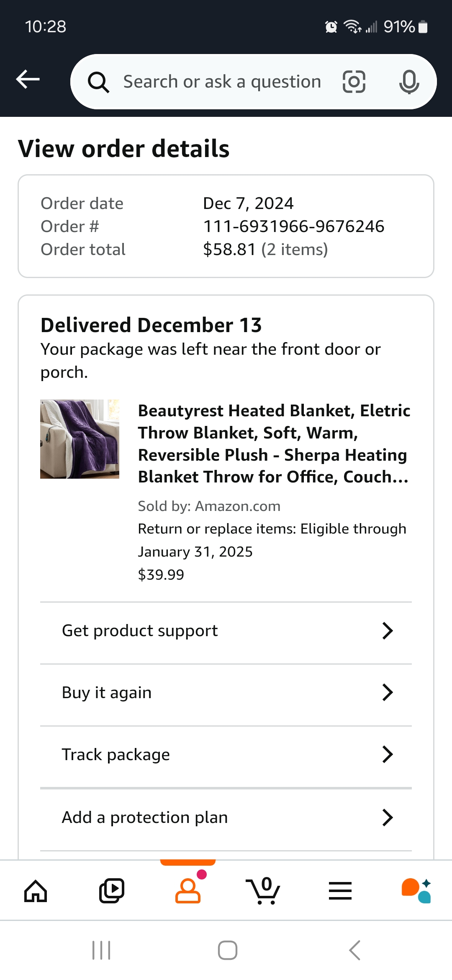Open the account profile tab icon

tap(188, 890)
